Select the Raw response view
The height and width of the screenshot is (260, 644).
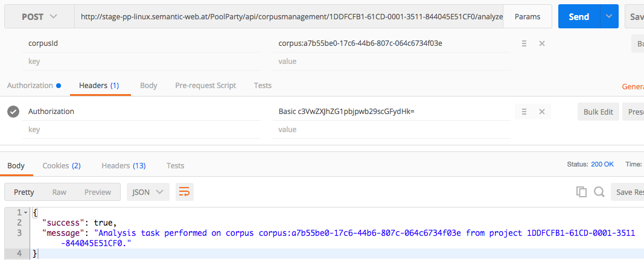click(59, 192)
